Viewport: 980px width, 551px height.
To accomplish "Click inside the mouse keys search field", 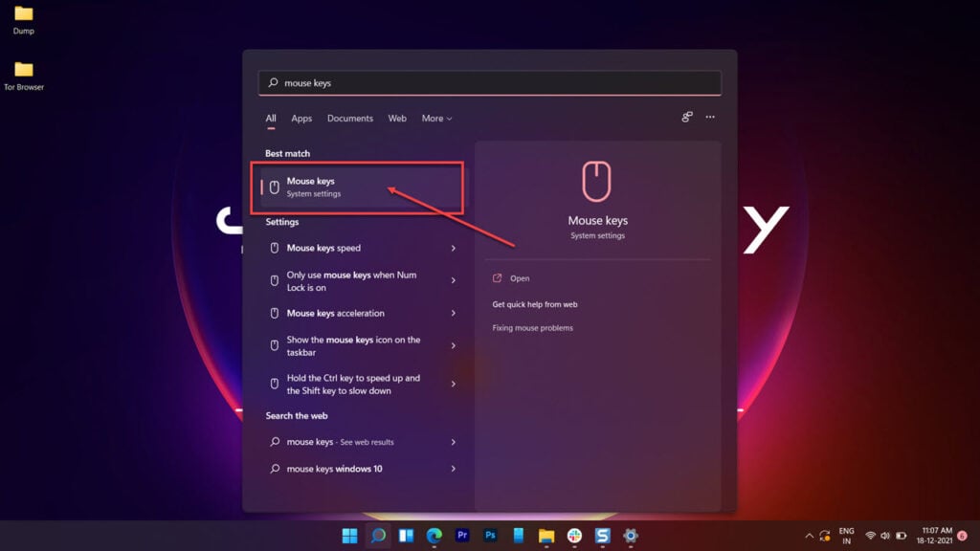I will coord(489,82).
